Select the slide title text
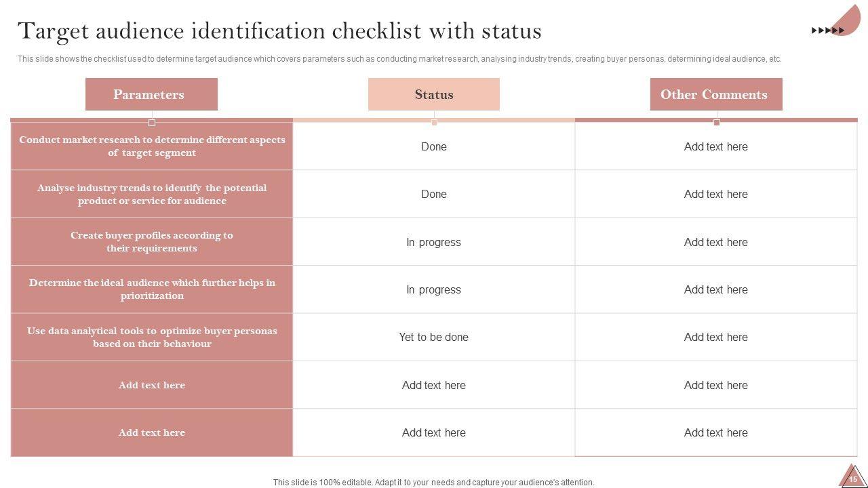 (279, 31)
